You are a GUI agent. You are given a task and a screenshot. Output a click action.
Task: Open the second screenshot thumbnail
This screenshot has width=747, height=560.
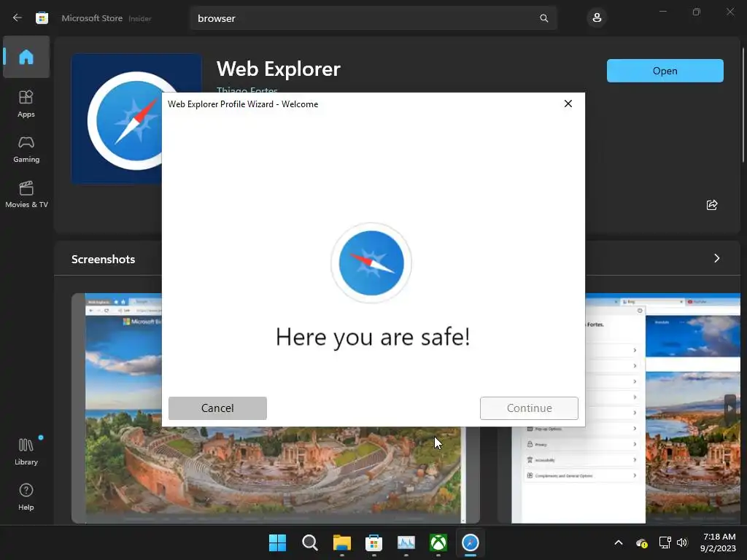(619, 408)
